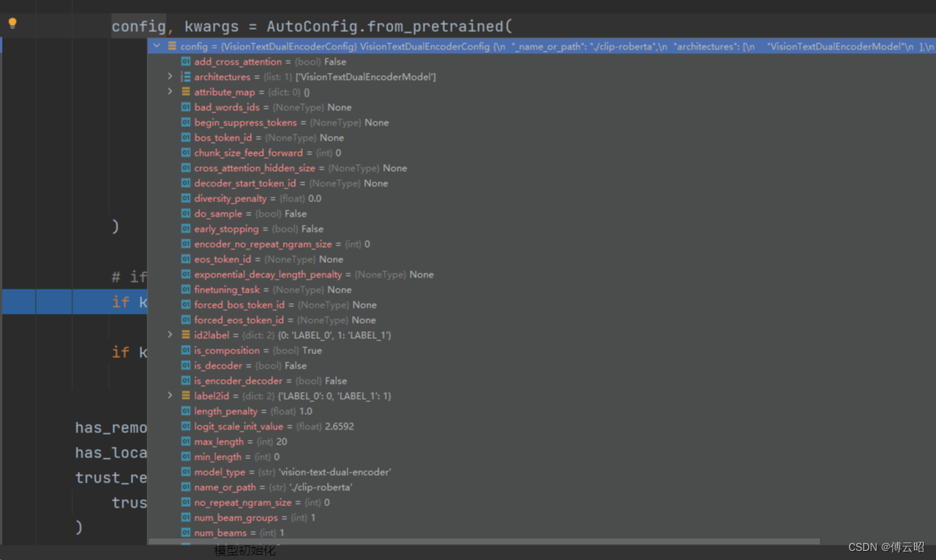This screenshot has width=936, height=560.
Task: Expand the id2label dictionary
Action: coord(170,335)
